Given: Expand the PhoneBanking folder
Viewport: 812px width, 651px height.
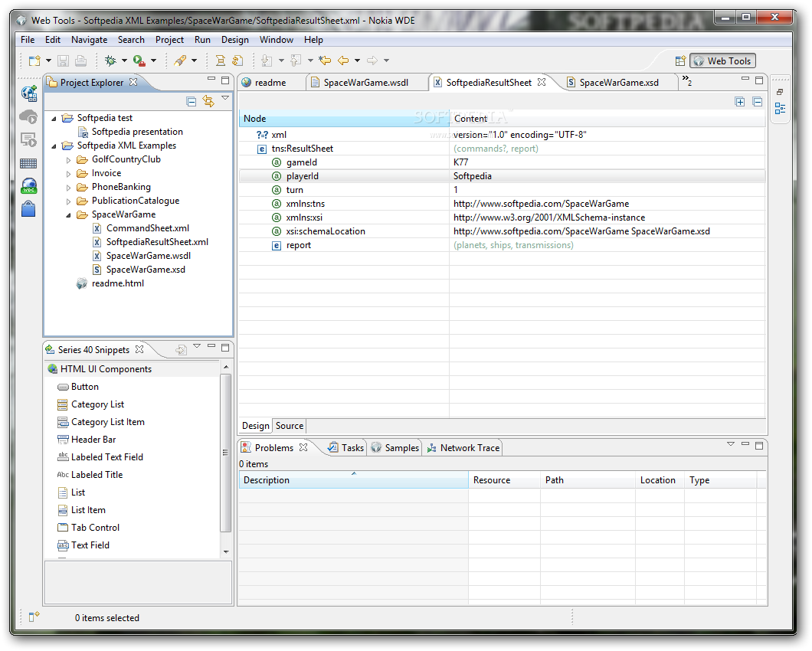Looking at the screenshot, I should 68,188.
